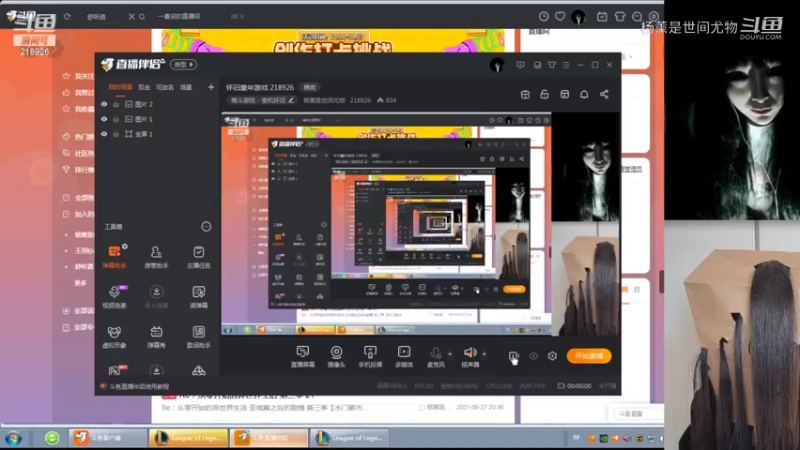Select the 图片 2 source row

157,104
